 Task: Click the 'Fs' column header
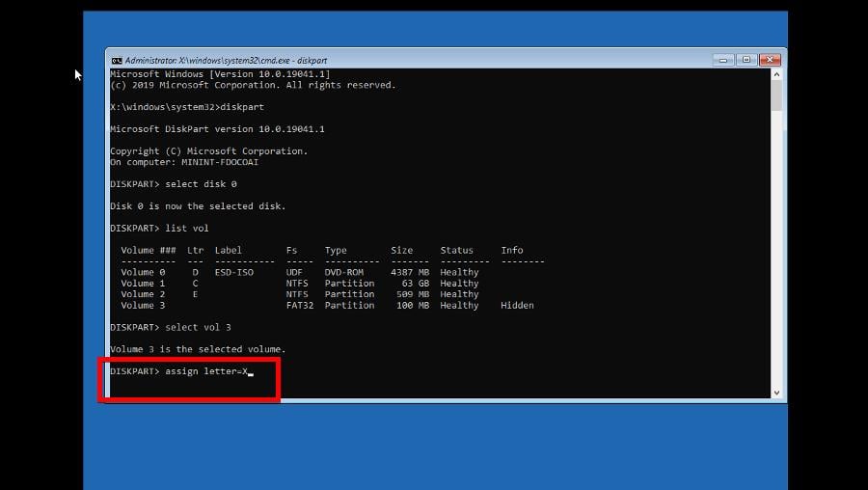(x=291, y=250)
